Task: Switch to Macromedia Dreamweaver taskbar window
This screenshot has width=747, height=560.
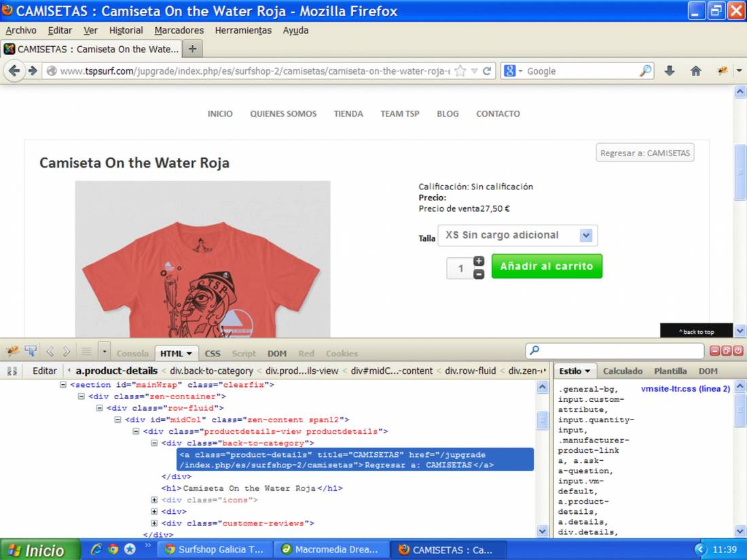Action: tap(332, 550)
